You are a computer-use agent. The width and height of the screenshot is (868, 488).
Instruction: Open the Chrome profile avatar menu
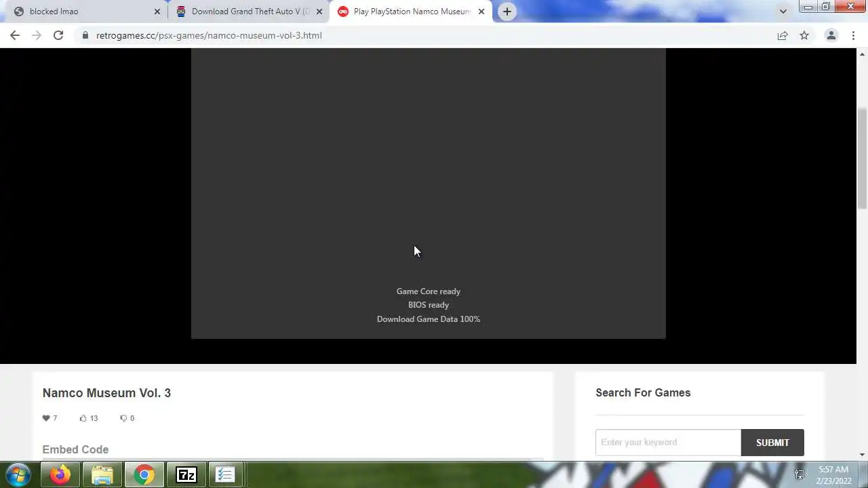point(831,35)
